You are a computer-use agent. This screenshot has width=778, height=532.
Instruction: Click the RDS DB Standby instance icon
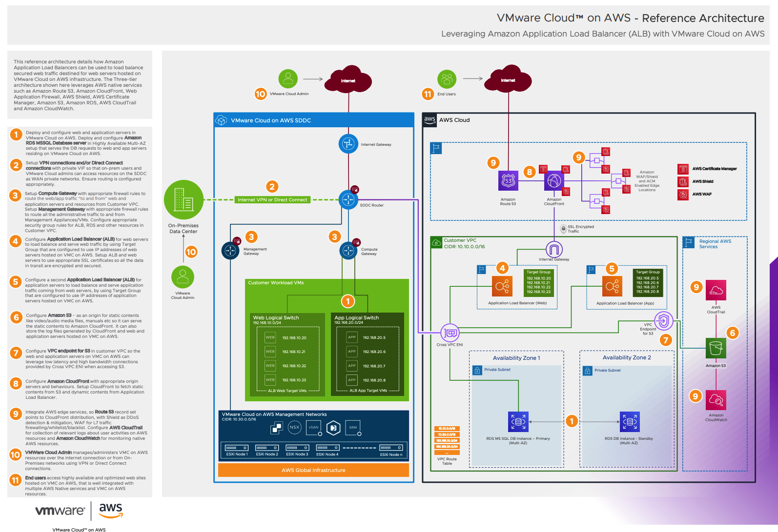click(630, 422)
